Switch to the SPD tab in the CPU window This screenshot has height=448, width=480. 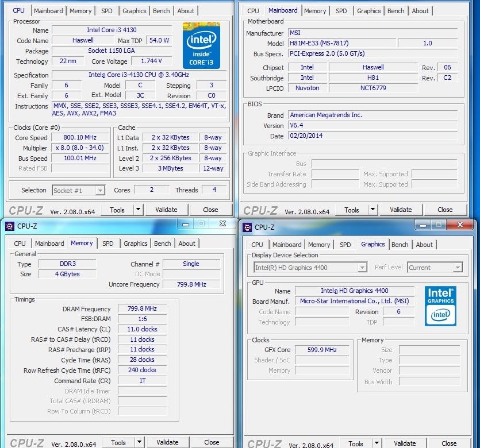[x=107, y=11]
